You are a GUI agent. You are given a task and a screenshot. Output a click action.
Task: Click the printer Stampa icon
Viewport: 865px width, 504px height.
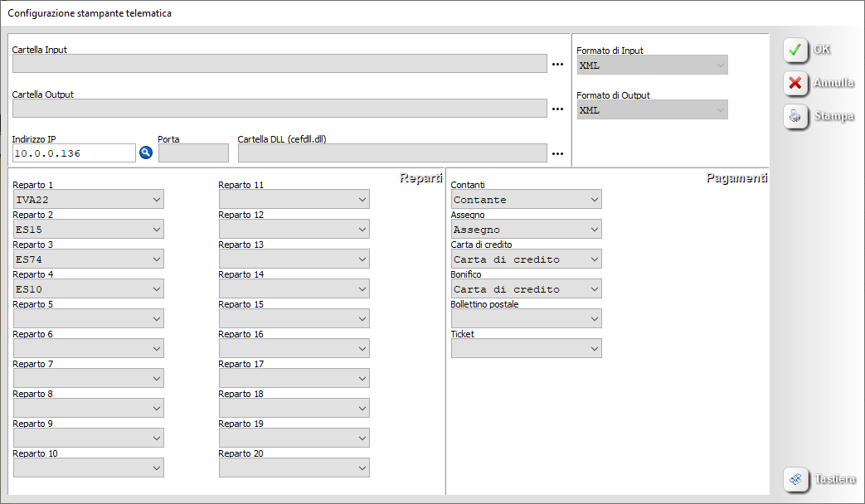coord(795,117)
